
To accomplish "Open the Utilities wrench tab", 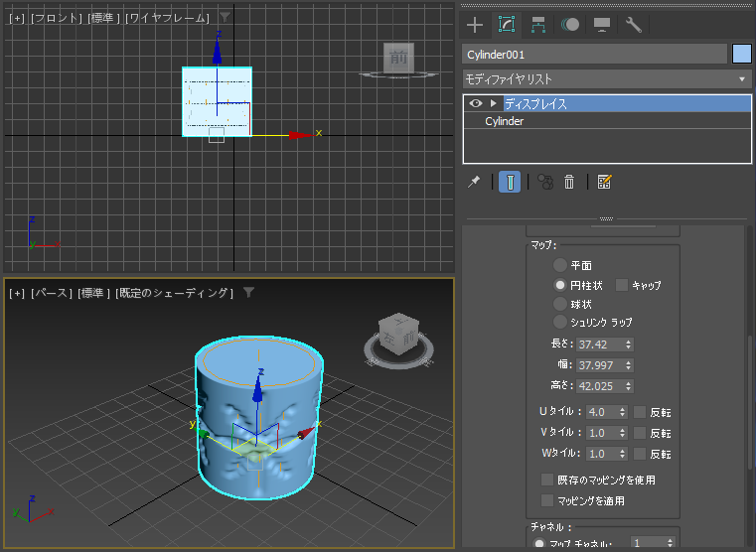I will point(634,25).
